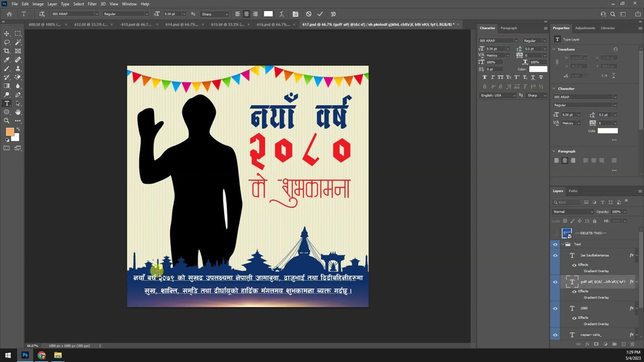Screen dimensions: 644x362
Task: Click Color swatch in Character panel
Action: coord(538,69)
